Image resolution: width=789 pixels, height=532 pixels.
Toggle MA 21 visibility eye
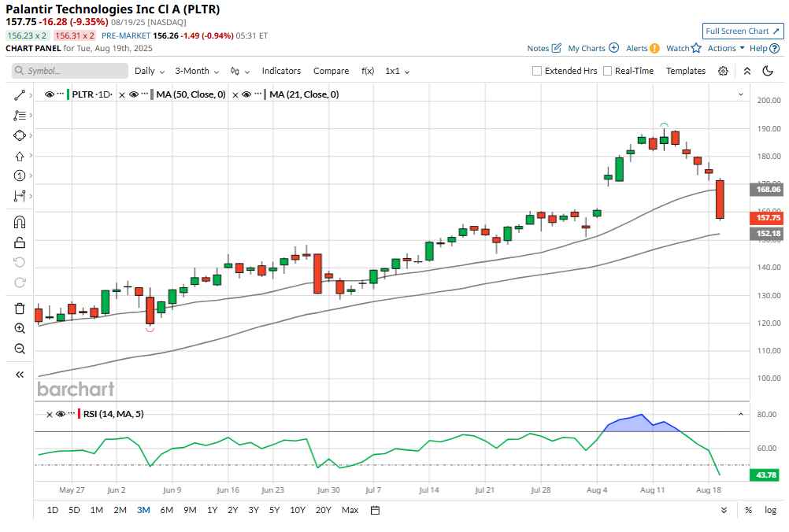pyautogui.click(x=246, y=94)
